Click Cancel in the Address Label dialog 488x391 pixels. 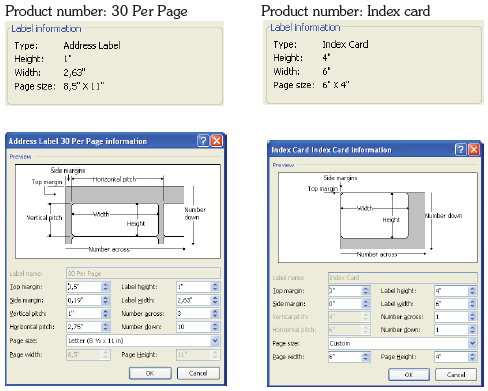click(x=198, y=373)
